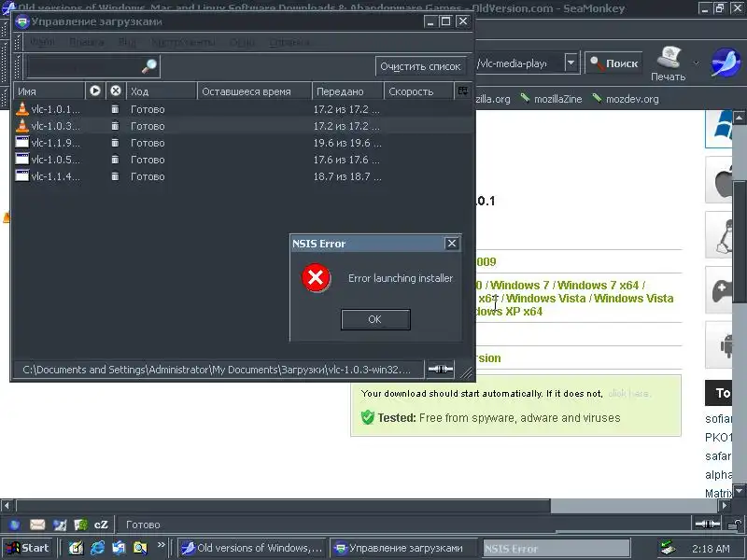This screenshot has height=560, width=747.
Task: Click the faint "click here" download link
Action: point(628,393)
